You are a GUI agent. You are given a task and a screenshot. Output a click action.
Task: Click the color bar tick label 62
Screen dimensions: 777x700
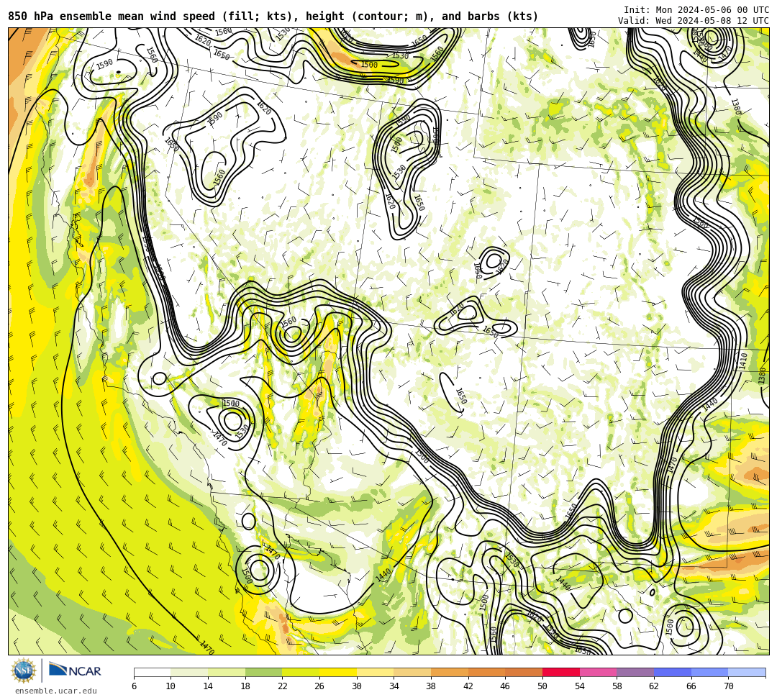pyautogui.click(x=654, y=686)
